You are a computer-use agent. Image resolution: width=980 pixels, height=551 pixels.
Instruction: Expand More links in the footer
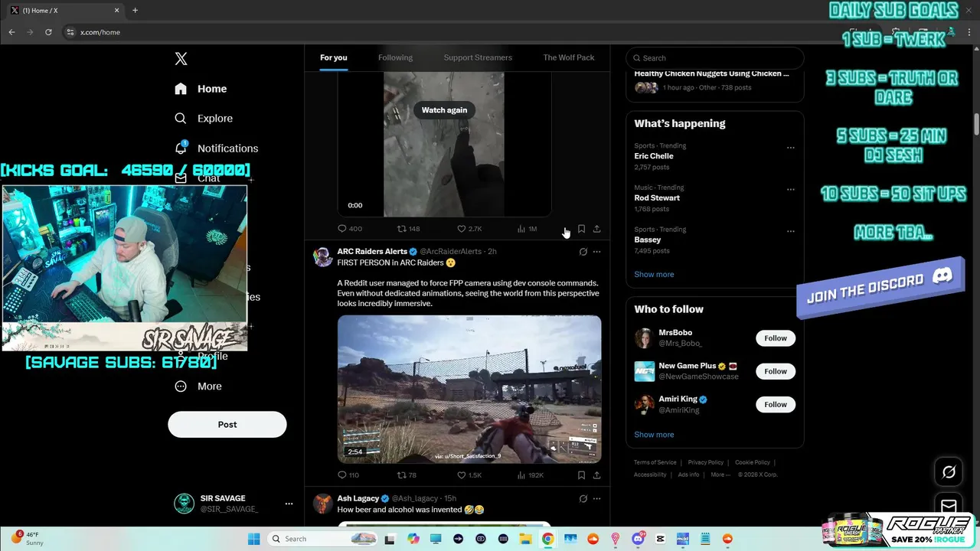[720, 474]
